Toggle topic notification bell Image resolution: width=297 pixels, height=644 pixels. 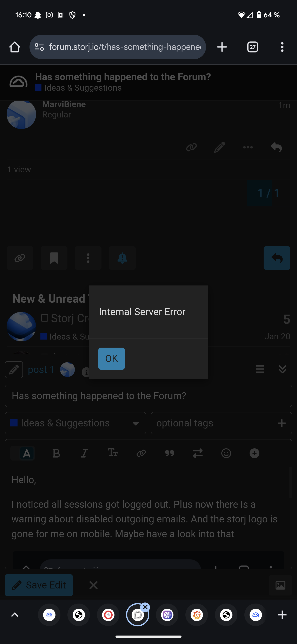pos(122,258)
